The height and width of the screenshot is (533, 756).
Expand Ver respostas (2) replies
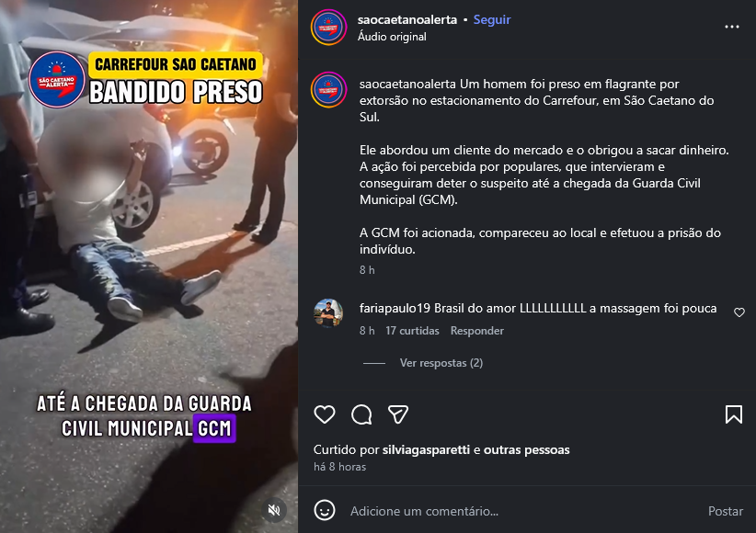(x=441, y=363)
